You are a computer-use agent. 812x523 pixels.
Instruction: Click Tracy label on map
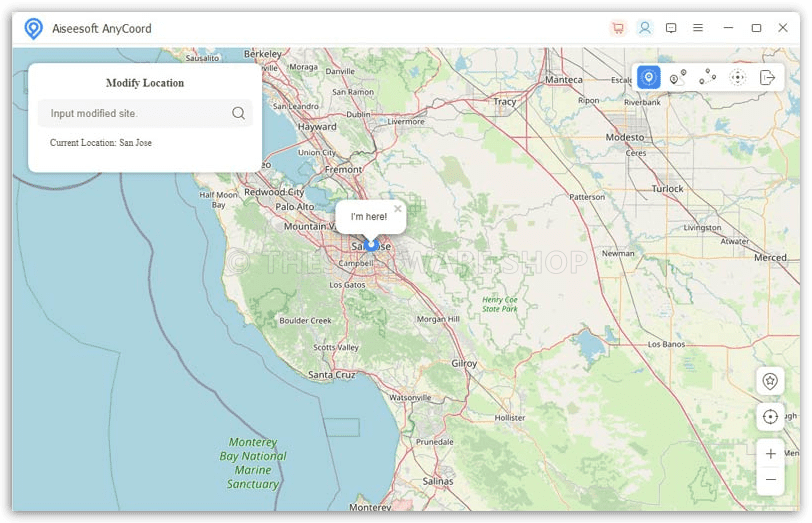[x=504, y=102]
